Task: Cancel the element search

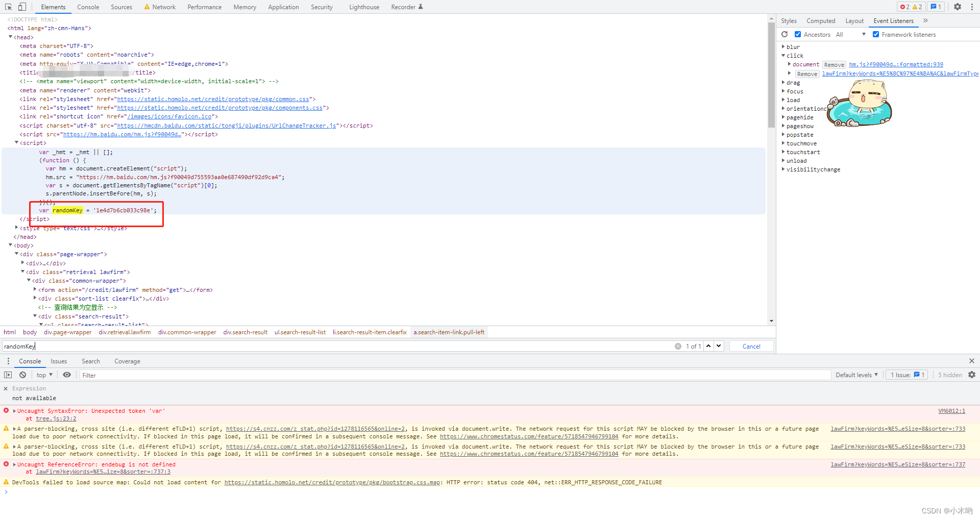Action: tap(751, 346)
